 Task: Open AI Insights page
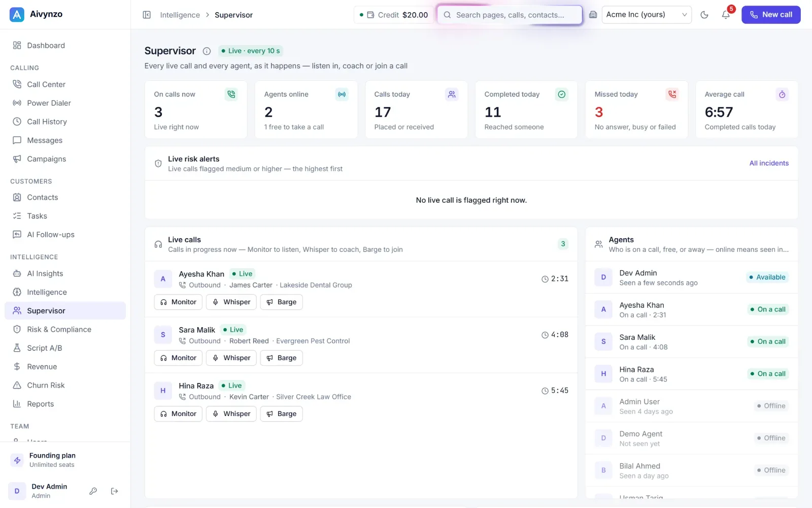pyautogui.click(x=65, y=273)
